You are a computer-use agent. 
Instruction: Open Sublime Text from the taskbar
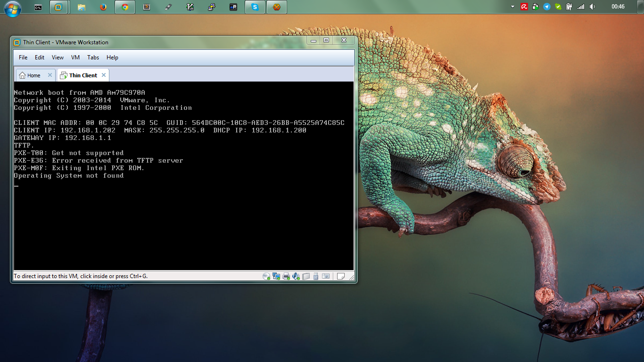(147, 7)
